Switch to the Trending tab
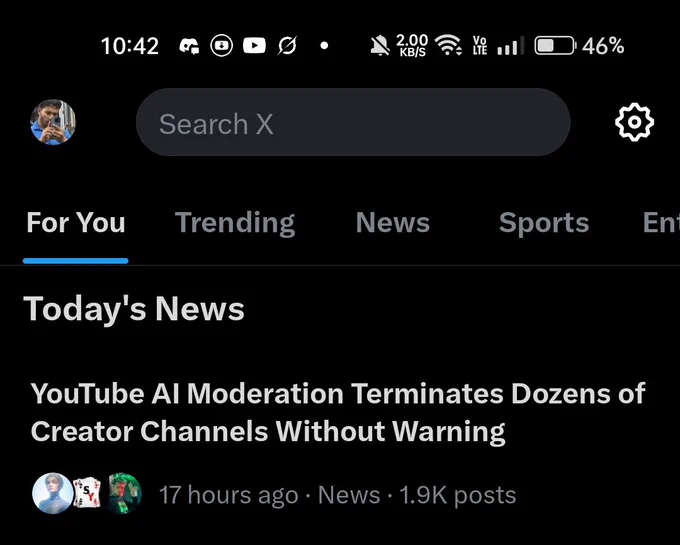Image resolution: width=680 pixels, height=545 pixels. tap(235, 222)
